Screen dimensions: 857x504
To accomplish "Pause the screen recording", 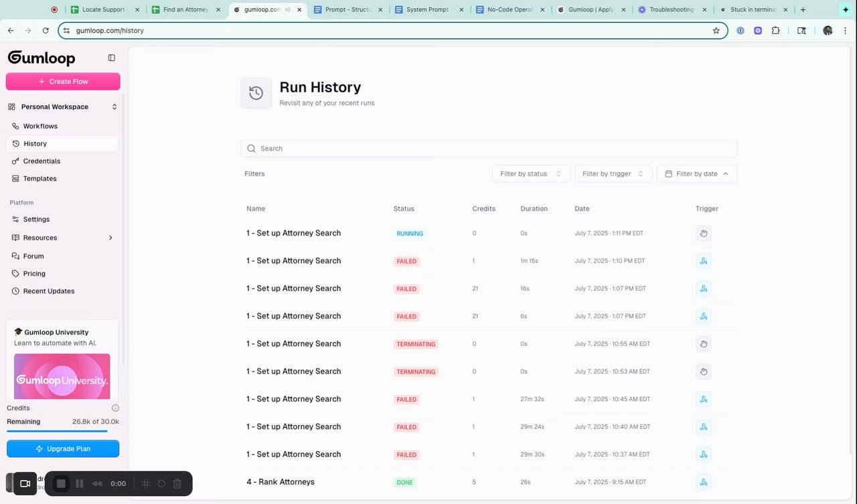I will 79,483.
